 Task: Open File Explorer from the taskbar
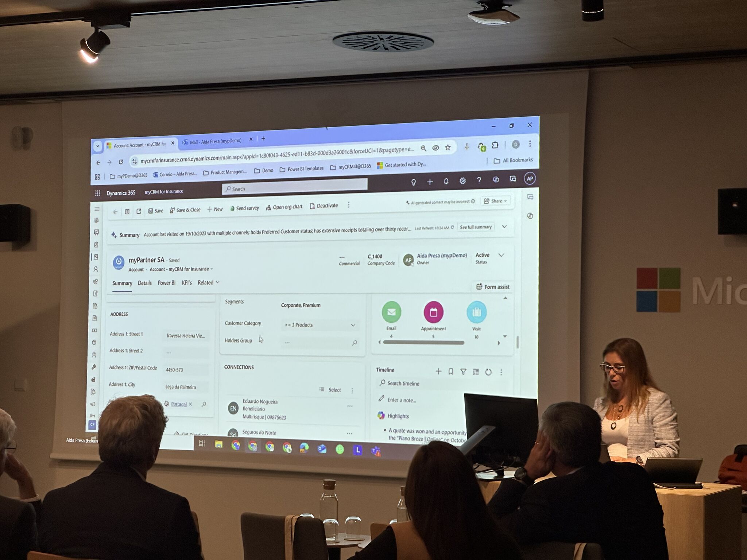(x=218, y=444)
